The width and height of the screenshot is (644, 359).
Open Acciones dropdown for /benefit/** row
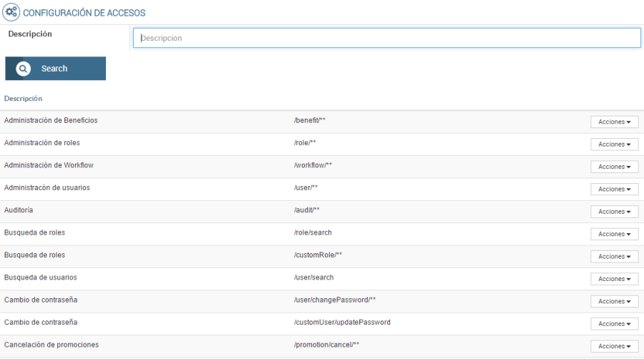[x=614, y=122]
